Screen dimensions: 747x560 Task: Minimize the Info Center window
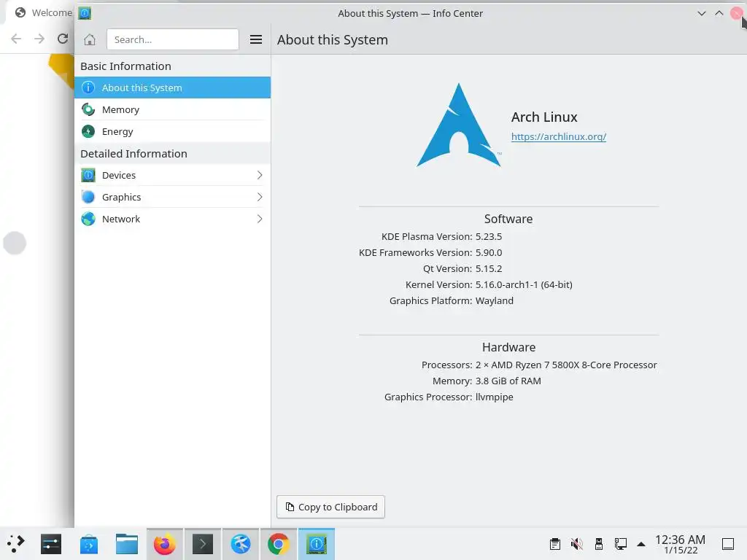point(702,13)
